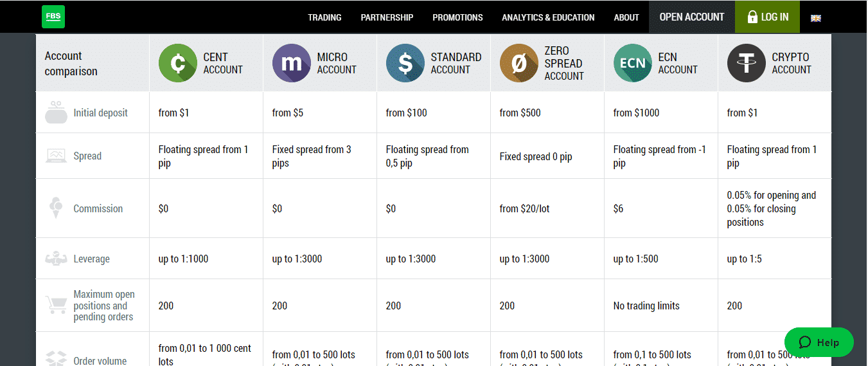
Task: Click the shopping cart icon for open positions
Action: [x=56, y=305]
